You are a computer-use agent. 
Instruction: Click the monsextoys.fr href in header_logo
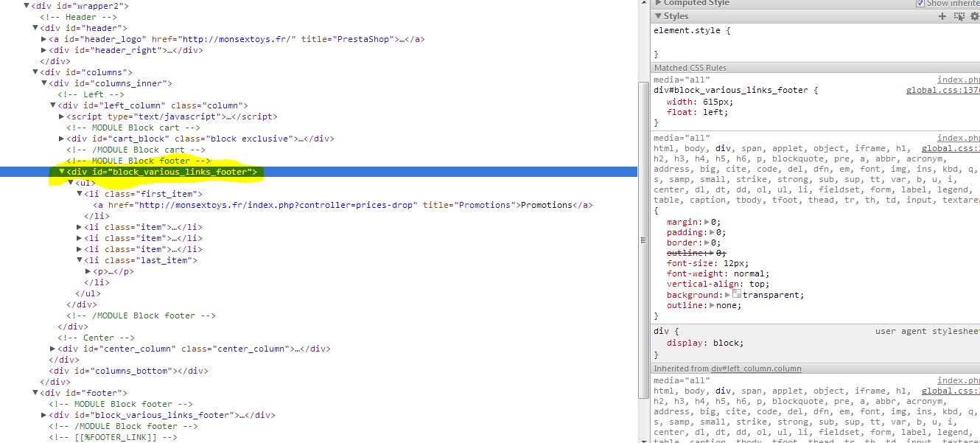click(238, 39)
